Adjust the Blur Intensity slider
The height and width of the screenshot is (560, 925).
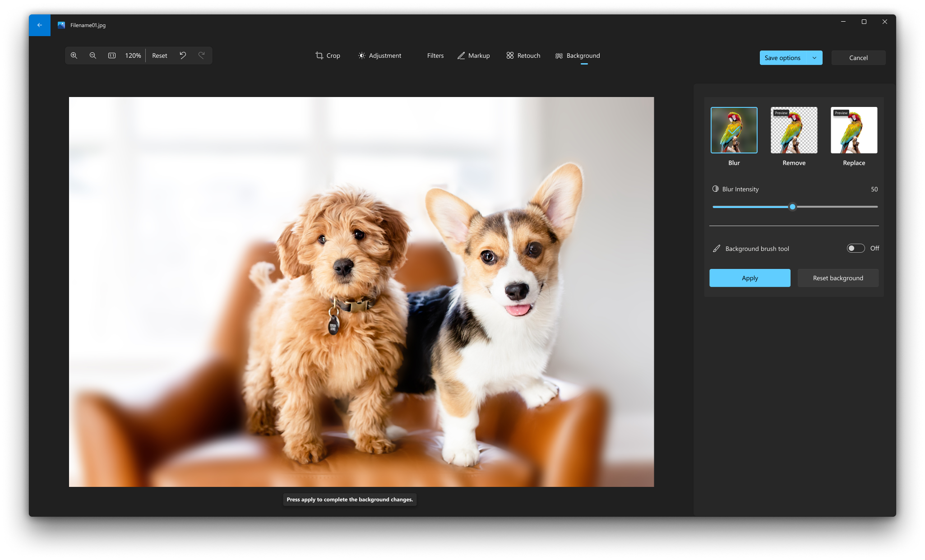793,207
